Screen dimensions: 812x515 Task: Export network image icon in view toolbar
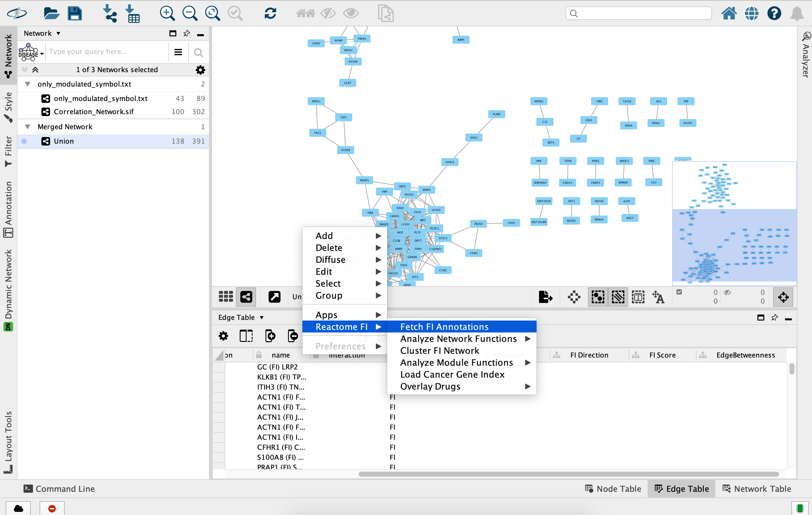tap(546, 297)
